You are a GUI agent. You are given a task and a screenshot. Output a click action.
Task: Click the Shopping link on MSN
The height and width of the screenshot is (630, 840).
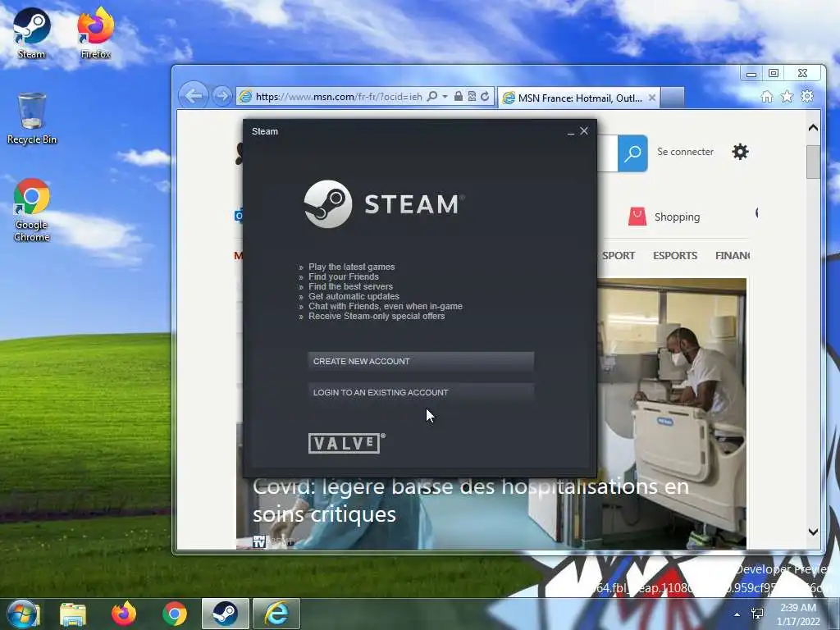click(677, 217)
